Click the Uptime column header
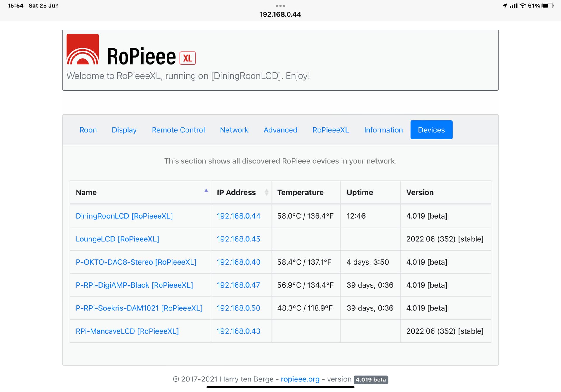 370,192
